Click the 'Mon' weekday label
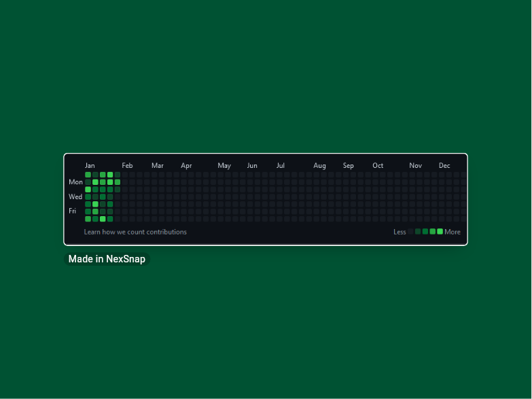532x399 pixels. point(75,182)
